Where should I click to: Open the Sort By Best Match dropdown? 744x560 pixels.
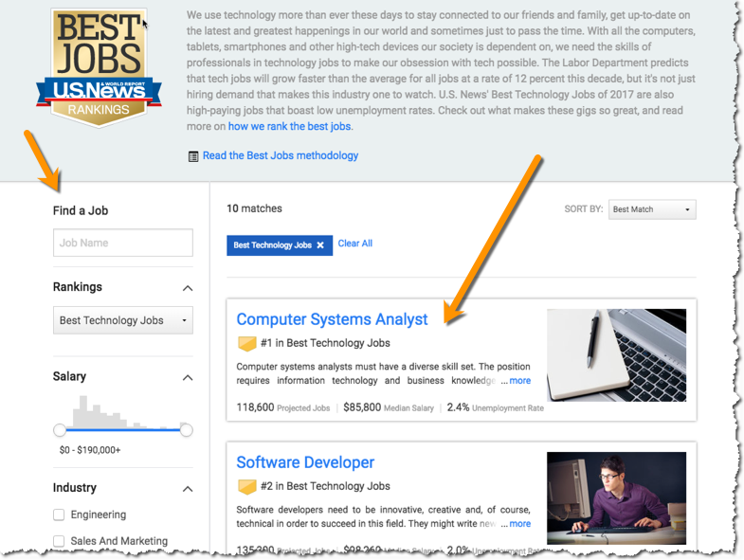(x=652, y=209)
